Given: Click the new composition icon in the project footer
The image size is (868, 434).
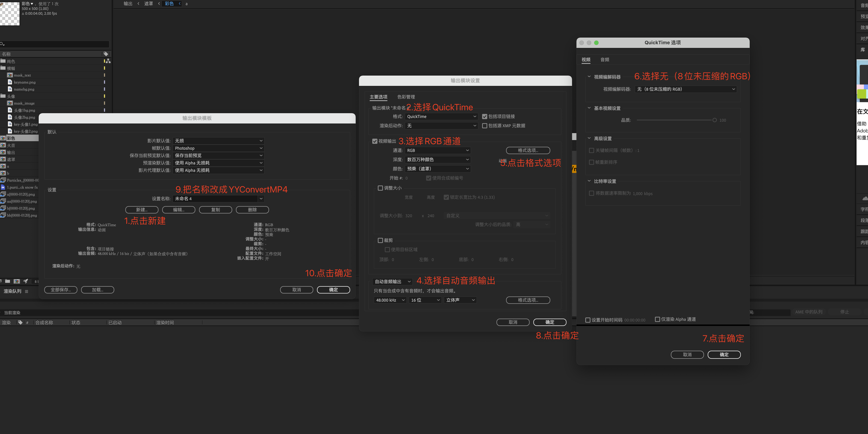Looking at the screenshot, I should click(x=17, y=281).
